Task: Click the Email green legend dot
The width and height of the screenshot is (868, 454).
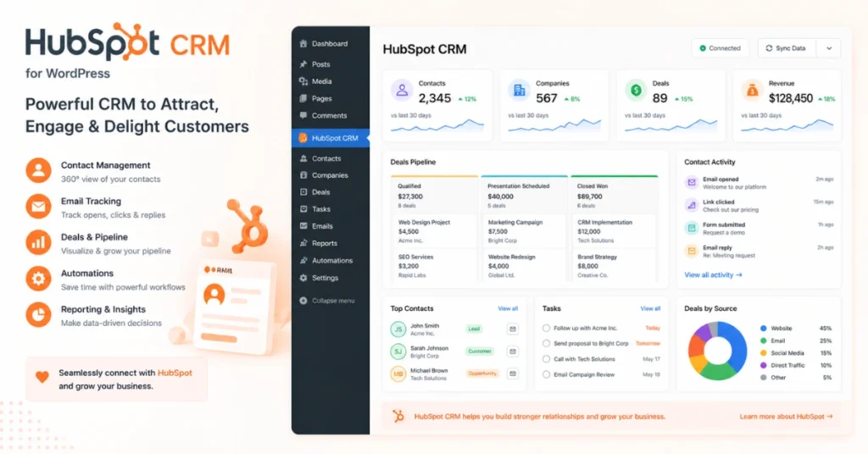Action: point(764,340)
